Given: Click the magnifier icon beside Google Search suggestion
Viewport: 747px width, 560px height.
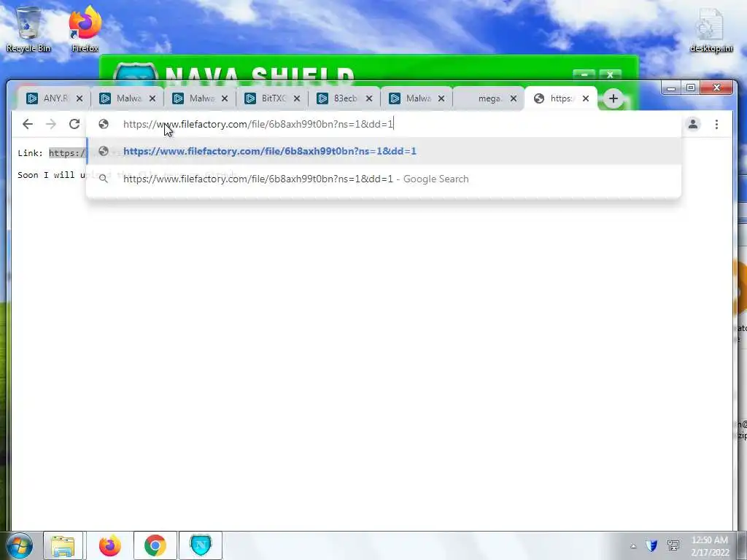Looking at the screenshot, I should (x=104, y=179).
